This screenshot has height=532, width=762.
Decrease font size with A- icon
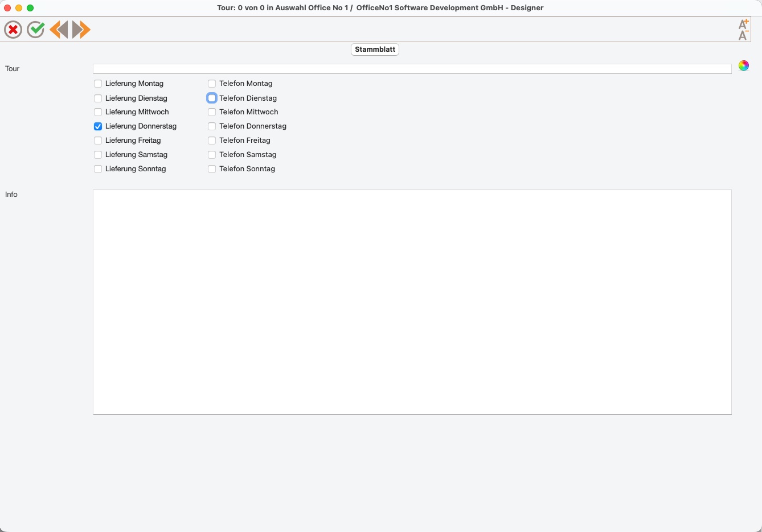tap(743, 35)
